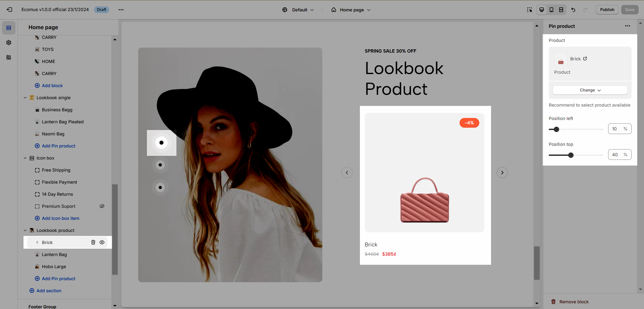Viewport: 644px width, 309px height.
Task: Click the Publish button
Action: pos(607,10)
